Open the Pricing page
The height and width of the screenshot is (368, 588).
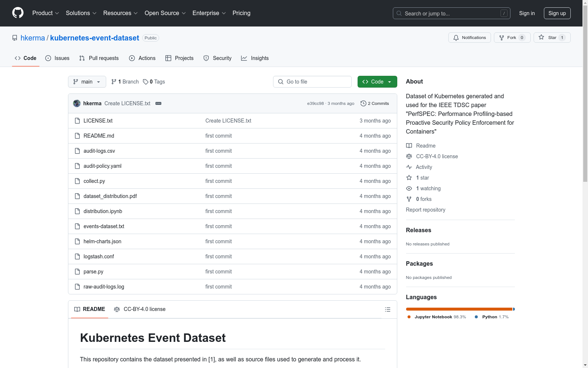click(x=241, y=13)
